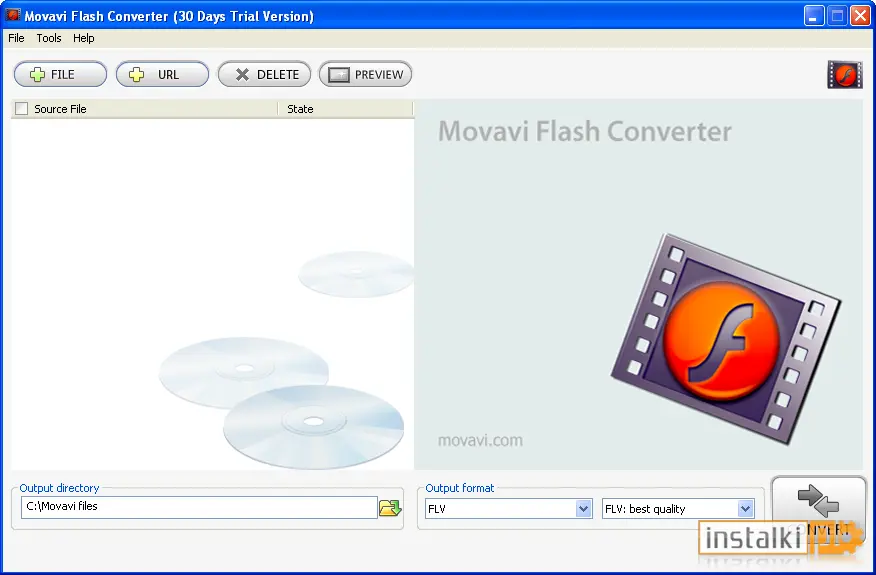Click the large Flash film-strip logo
876x575 pixels.
pos(725,339)
